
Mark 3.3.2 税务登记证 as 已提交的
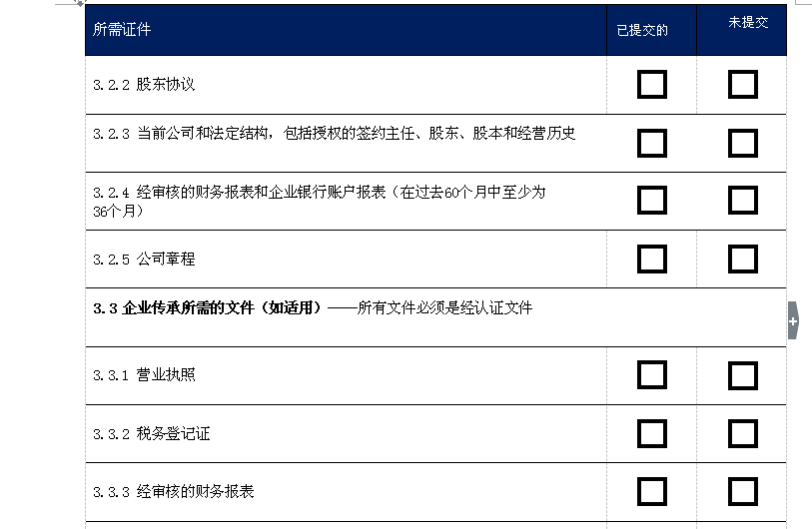pyautogui.click(x=651, y=434)
